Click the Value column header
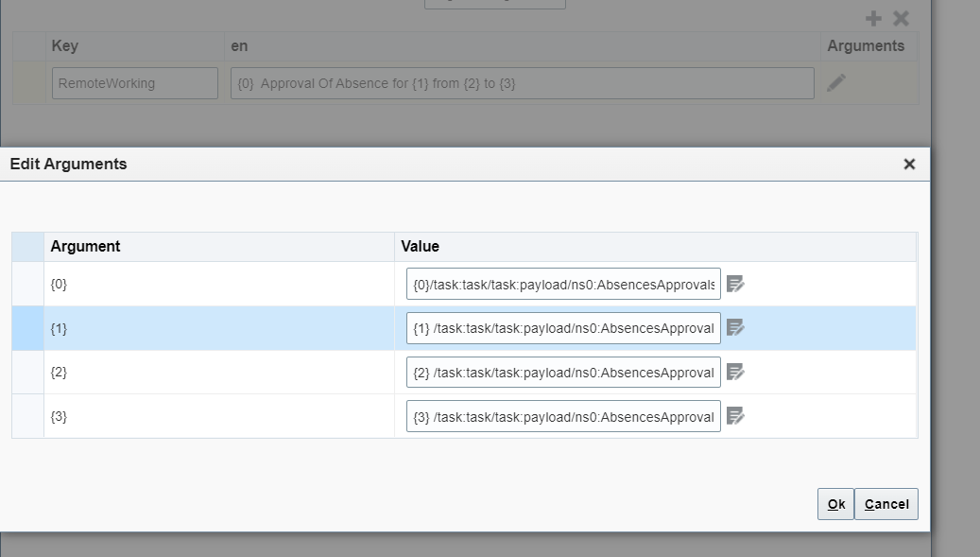The height and width of the screenshot is (557, 980). [421, 246]
